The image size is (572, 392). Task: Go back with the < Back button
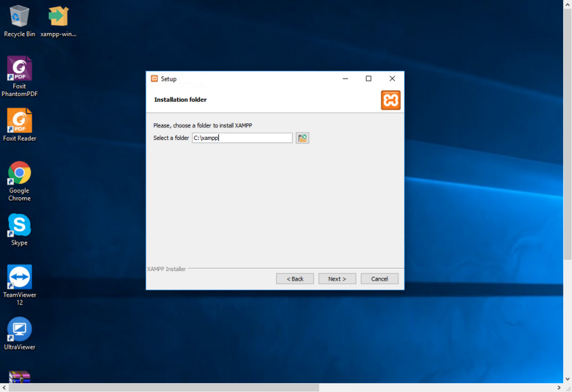point(295,279)
